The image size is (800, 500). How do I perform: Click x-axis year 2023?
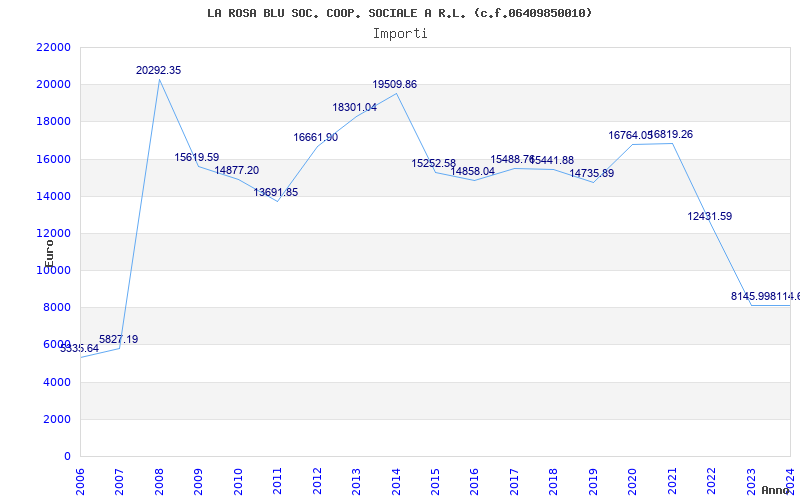coord(751,481)
